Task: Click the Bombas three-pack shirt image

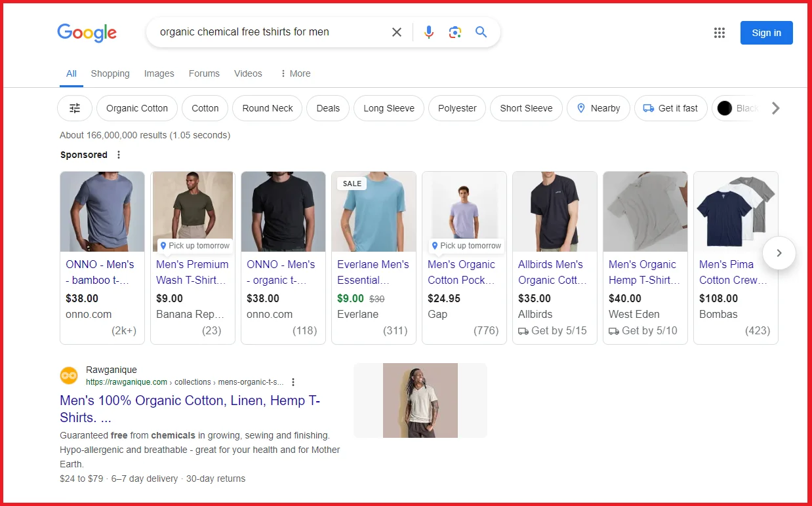Action: [x=736, y=212]
